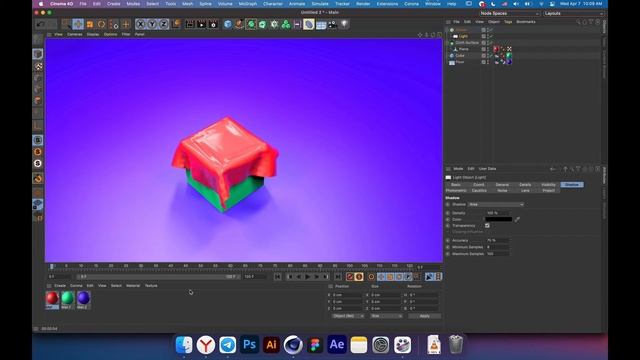Click the Texture mode checkerboard icon in left palette

tap(38, 66)
